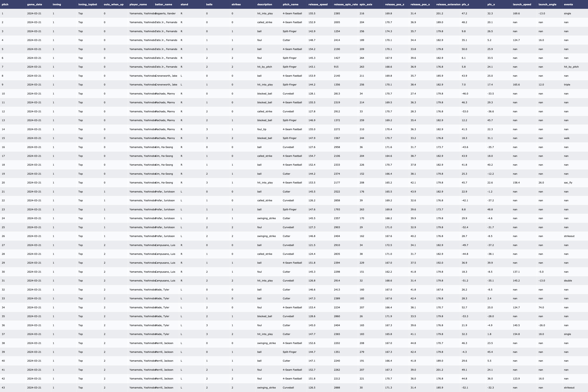Image resolution: width=588 pixels, height=392 pixels.
Task: Click 'double' event cell in row 31
Action: tap(568, 281)
